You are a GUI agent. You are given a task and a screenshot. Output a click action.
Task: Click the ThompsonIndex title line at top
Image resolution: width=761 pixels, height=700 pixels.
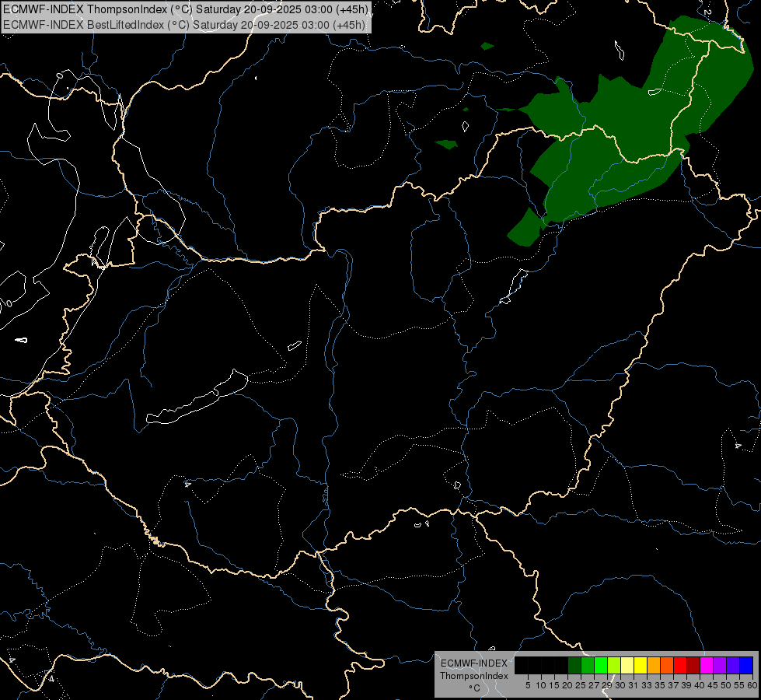[186, 9]
